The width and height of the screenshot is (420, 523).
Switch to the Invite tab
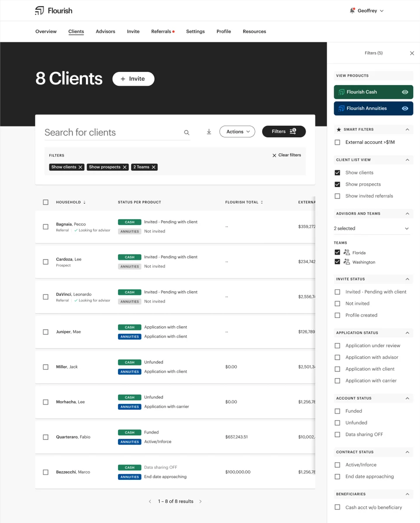click(133, 31)
